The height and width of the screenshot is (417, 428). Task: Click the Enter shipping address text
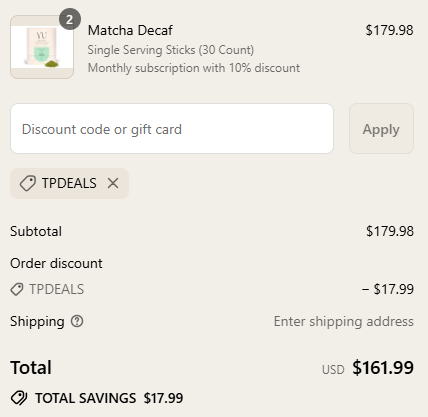pos(344,321)
